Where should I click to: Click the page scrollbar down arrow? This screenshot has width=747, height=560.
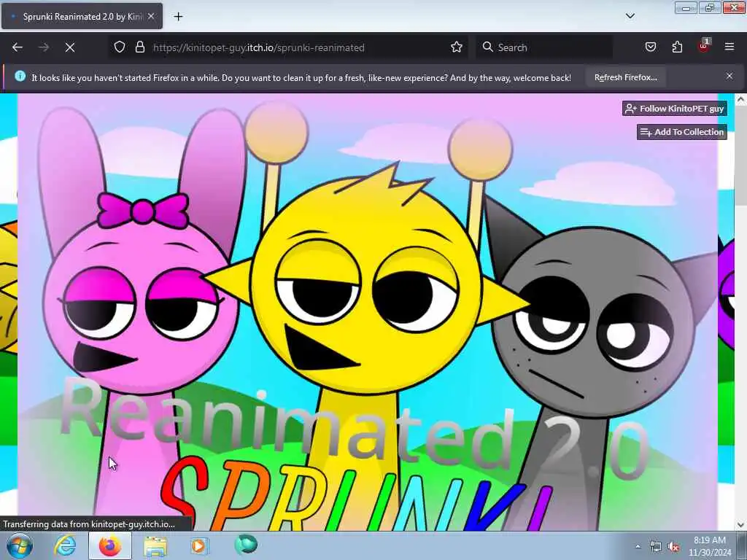741,525
